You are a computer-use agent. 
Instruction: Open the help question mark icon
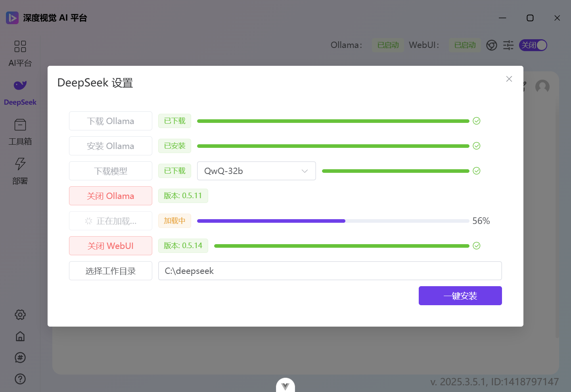tap(20, 379)
